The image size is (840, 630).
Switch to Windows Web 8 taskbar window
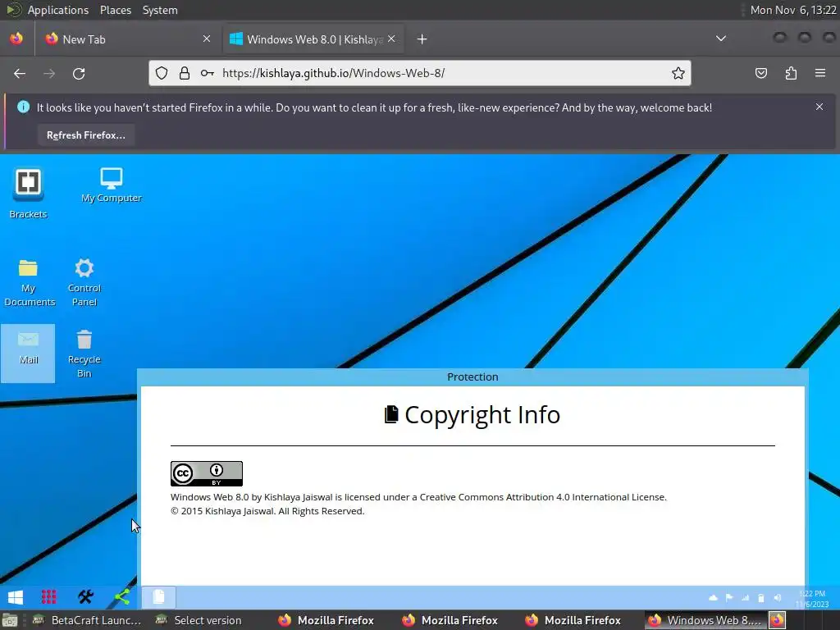[705, 620]
